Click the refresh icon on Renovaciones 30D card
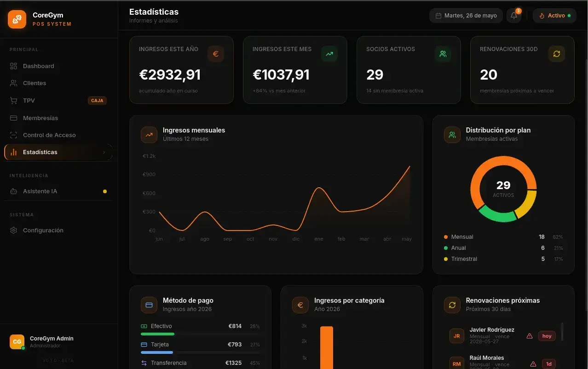This screenshot has height=369, width=588. pos(557,54)
